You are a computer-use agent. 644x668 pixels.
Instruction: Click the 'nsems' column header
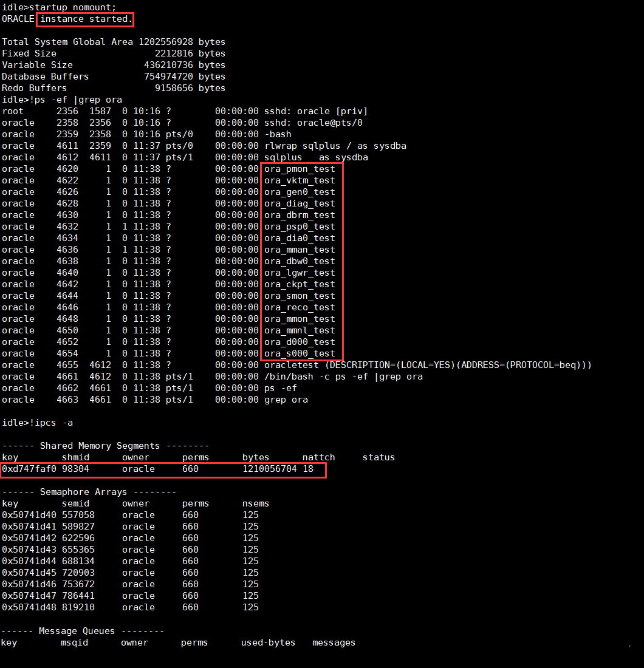pyautogui.click(x=256, y=503)
